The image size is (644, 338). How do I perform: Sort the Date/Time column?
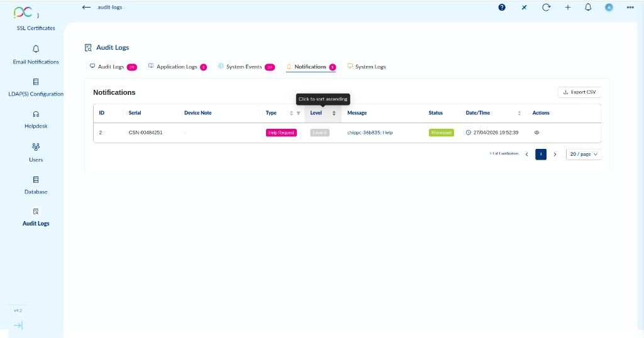(519, 113)
